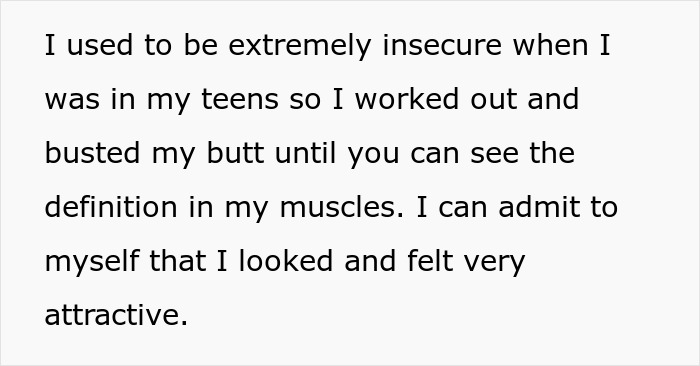Click the word "that" after "myself"

pyautogui.click(x=177, y=261)
